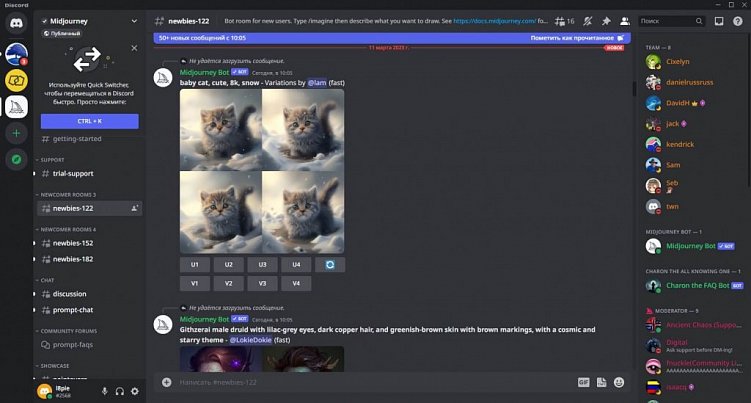Create variations with V3
Viewport: 751px width, 403px height.
point(262,283)
